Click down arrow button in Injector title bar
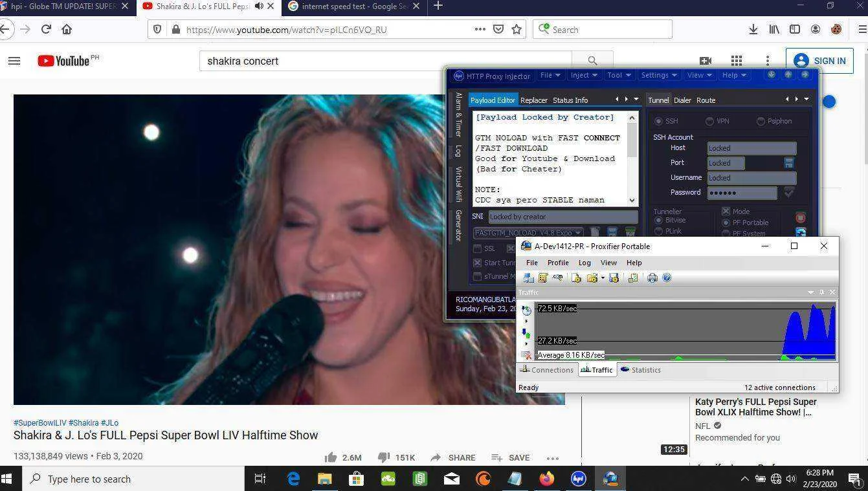This screenshot has height=491, width=868. pyautogui.click(x=772, y=75)
